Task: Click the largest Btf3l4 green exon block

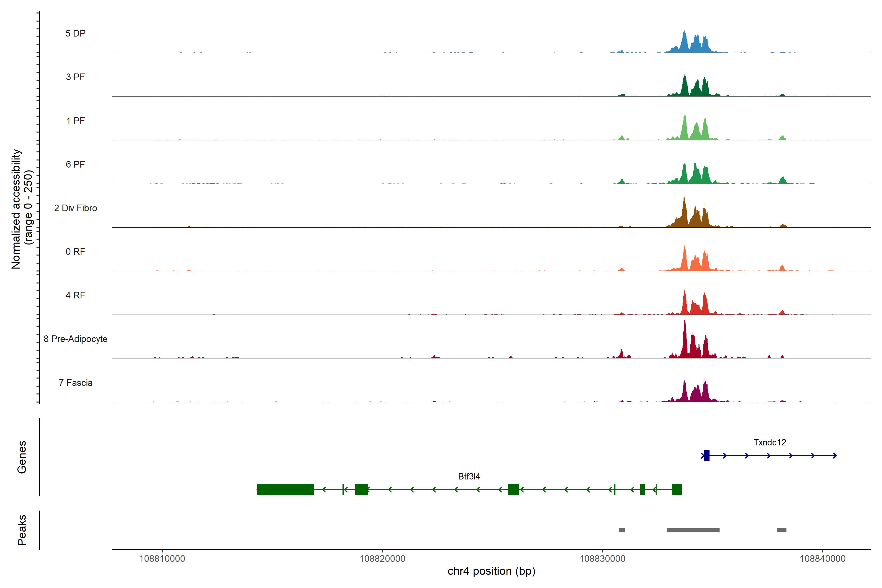Action: (285, 489)
